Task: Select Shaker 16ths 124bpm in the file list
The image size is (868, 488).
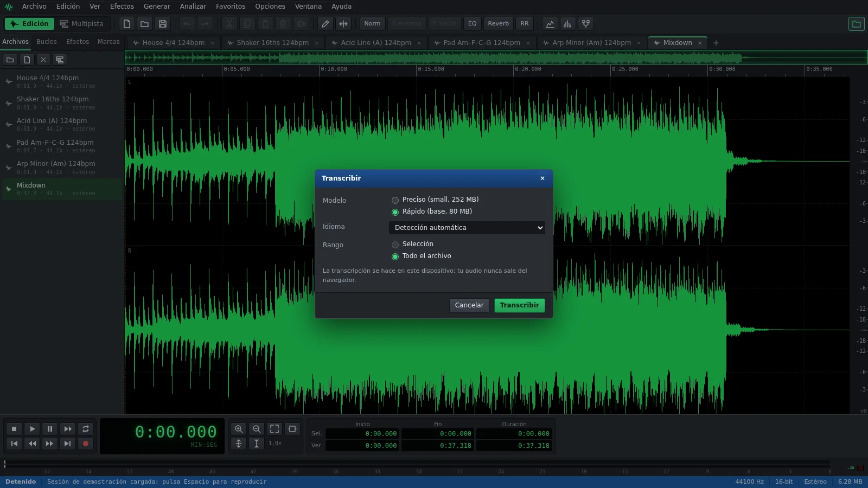Action: coord(62,103)
